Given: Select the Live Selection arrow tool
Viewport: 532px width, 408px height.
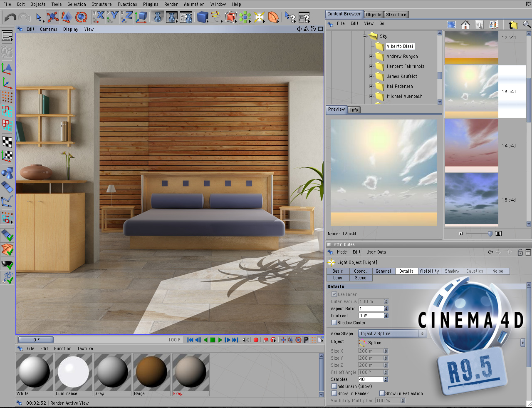Looking at the screenshot, I should point(39,17).
